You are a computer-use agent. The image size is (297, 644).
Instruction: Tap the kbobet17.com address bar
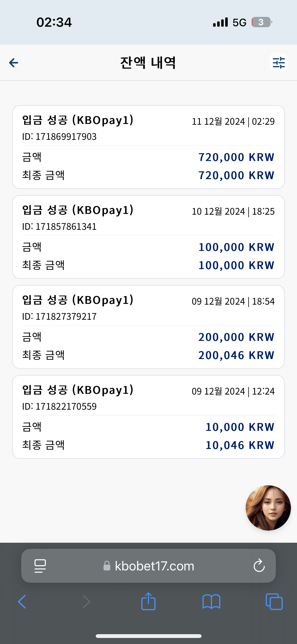pyautogui.click(x=148, y=566)
